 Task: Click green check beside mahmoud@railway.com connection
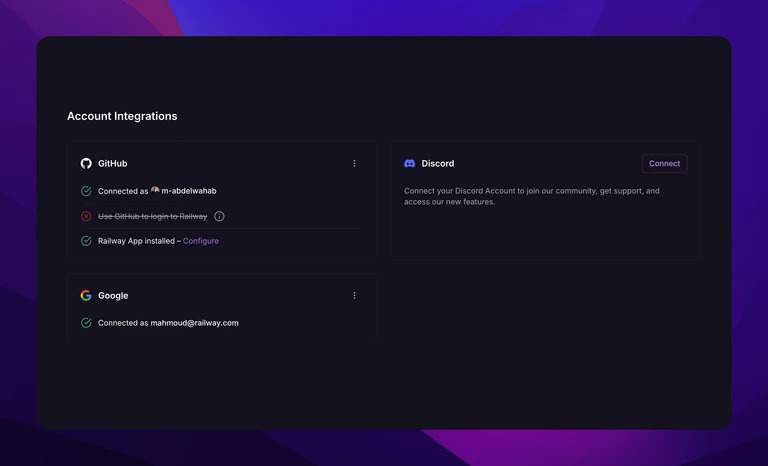(x=86, y=323)
